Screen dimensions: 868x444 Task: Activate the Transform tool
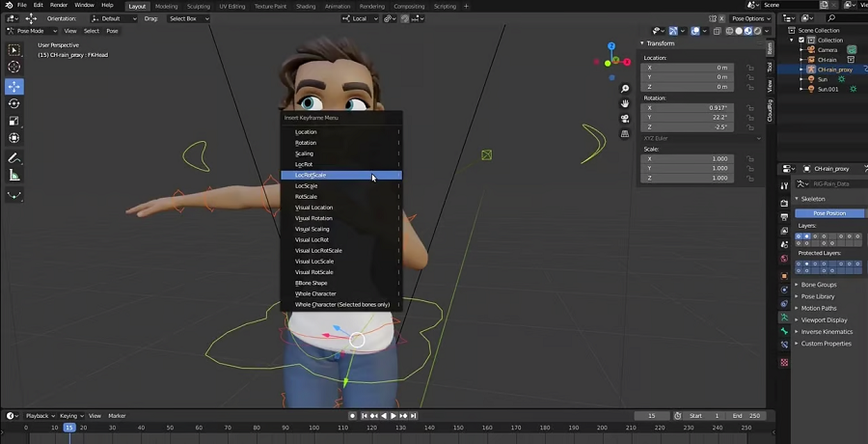pyautogui.click(x=14, y=138)
